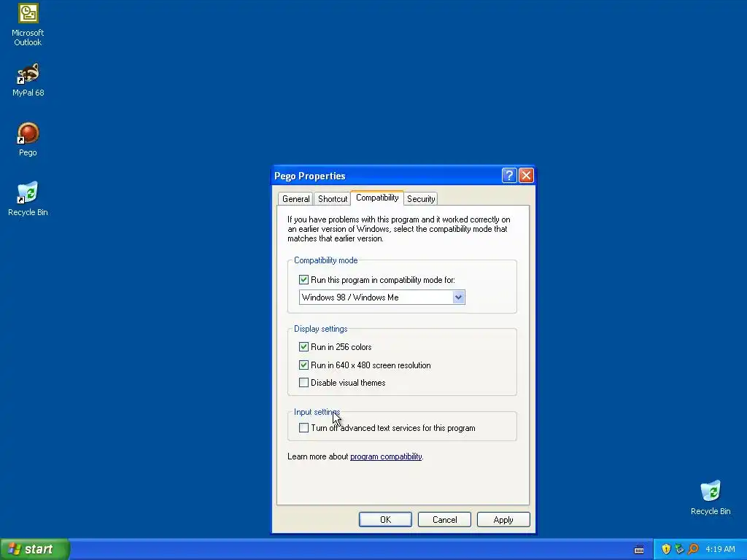The image size is (747, 560).
Task: Click the OK button
Action: click(385, 519)
